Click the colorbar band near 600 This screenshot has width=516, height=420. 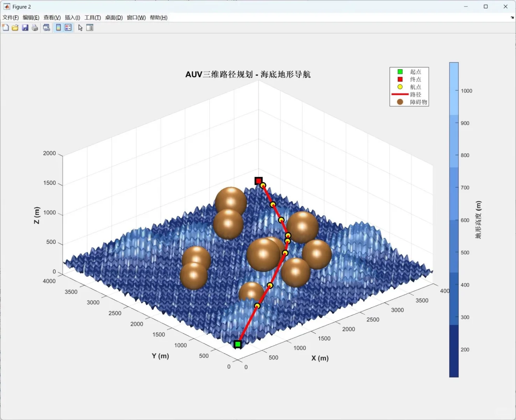pos(454,220)
